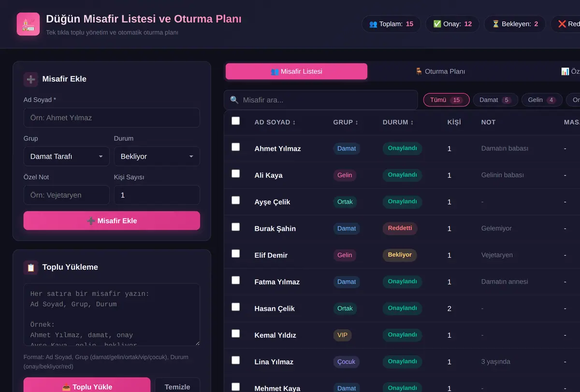Screen dimensions: 580x392
Task: Focus the Özel Not input field
Action: pyautogui.click(x=67, y=195)
